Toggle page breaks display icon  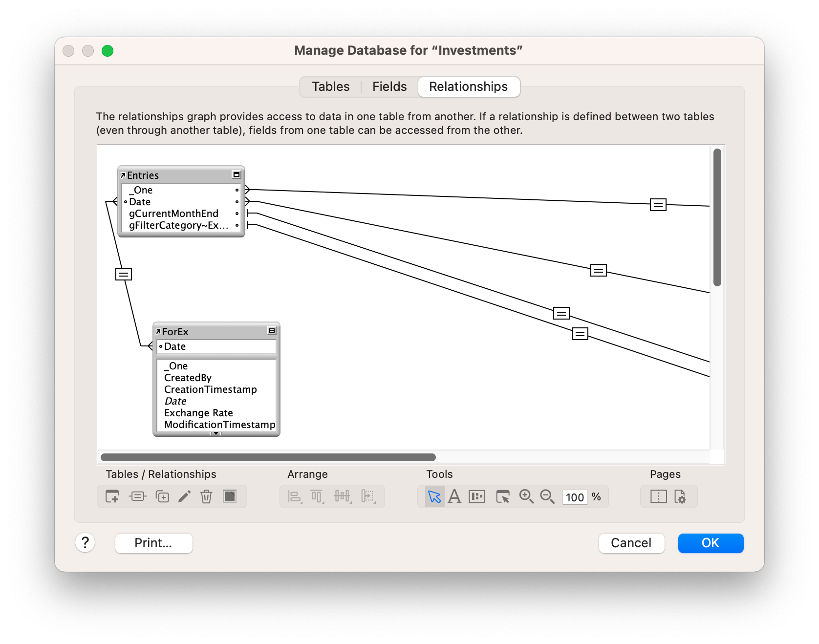(x=658, y=496)
